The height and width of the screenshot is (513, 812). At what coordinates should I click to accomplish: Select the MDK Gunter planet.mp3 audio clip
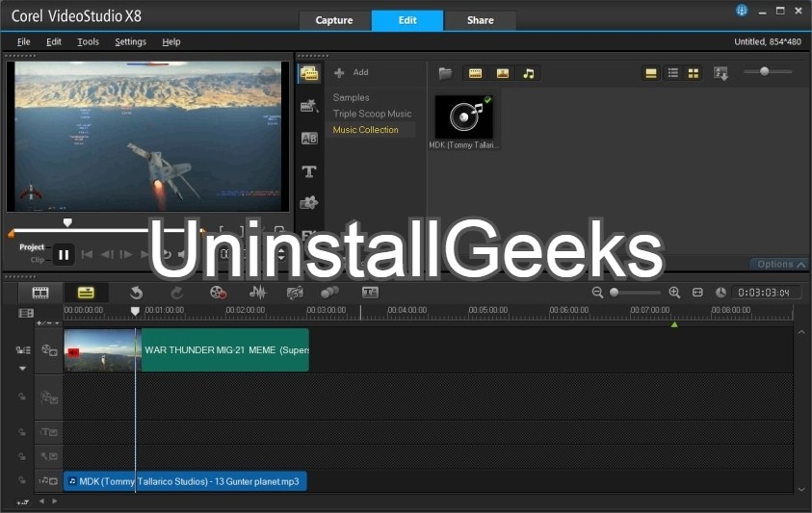[185, 481]
